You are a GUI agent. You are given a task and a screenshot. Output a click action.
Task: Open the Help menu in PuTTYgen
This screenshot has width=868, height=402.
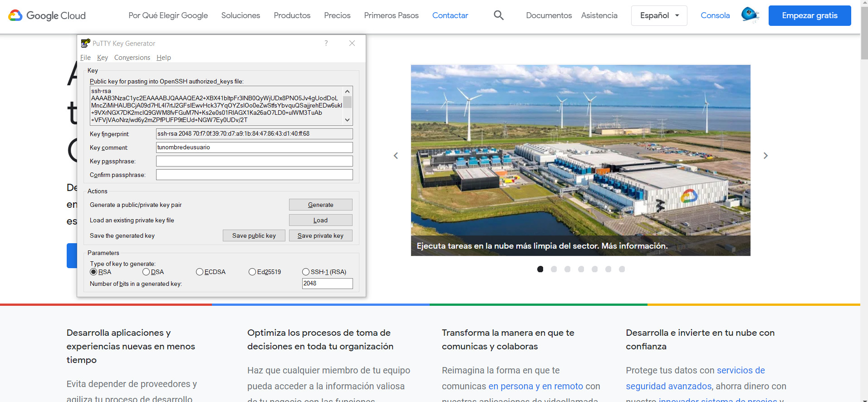pos(164,58)
